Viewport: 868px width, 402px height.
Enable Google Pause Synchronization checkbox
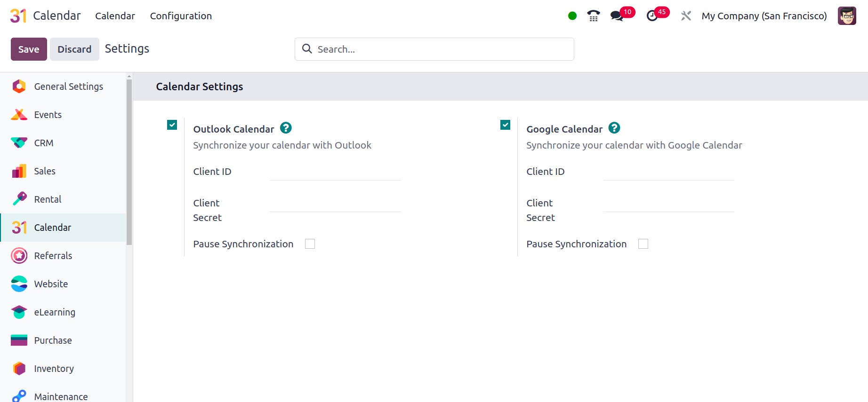tap(643, 244)
